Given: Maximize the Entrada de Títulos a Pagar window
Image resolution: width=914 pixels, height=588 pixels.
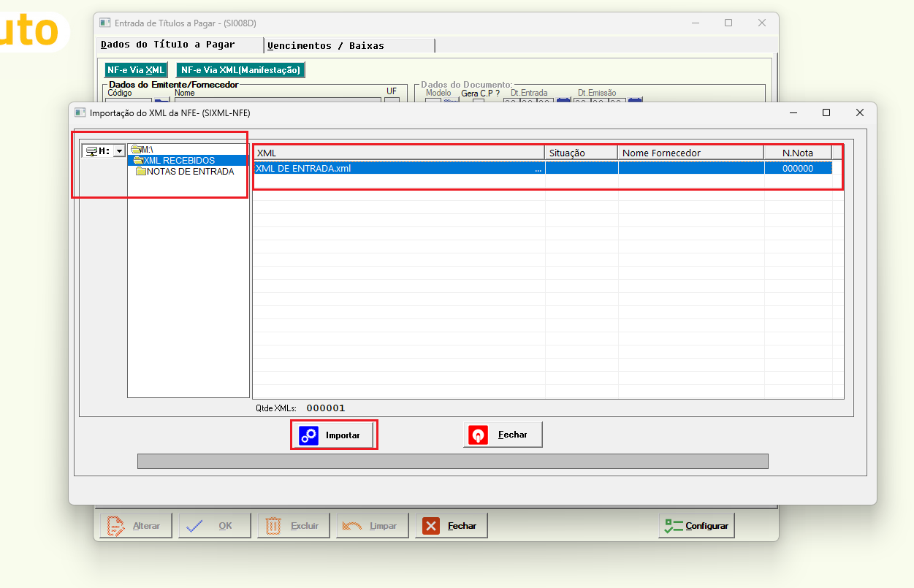Looking at the screenshot, I should click(728, 23).
